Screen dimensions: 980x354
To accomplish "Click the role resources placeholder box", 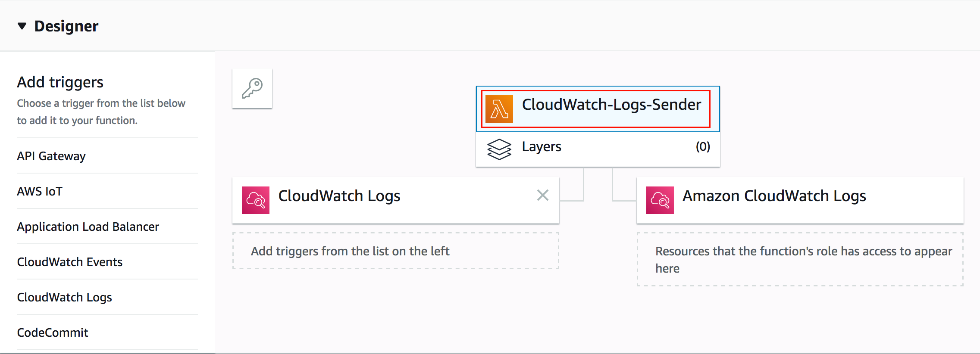I will [800, 259].
